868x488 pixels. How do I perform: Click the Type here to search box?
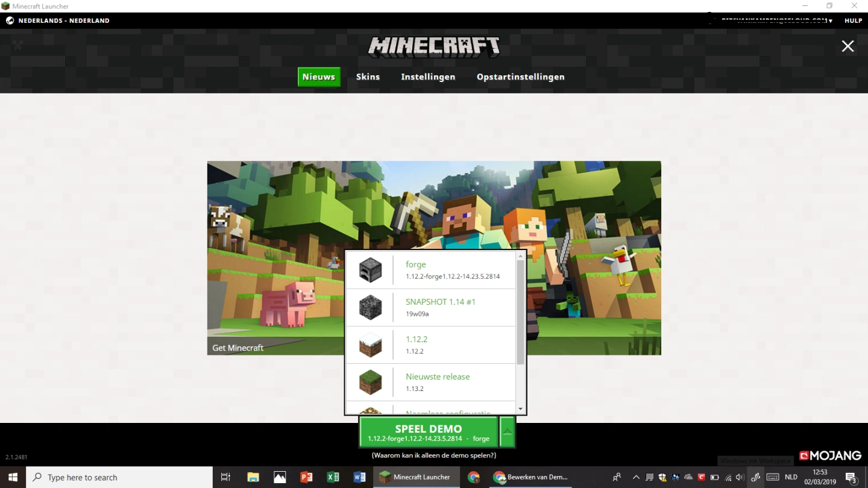tap(119, 477)
